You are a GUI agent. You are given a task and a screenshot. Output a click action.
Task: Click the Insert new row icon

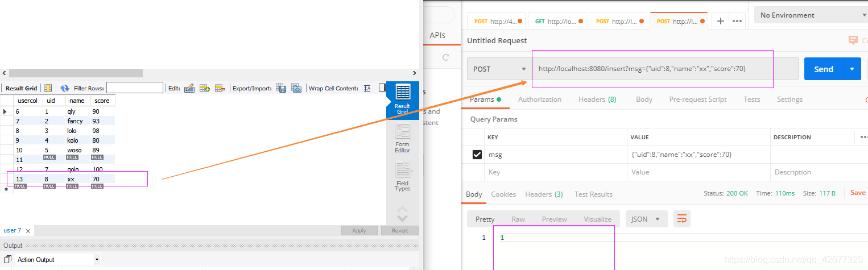(205, 88)
